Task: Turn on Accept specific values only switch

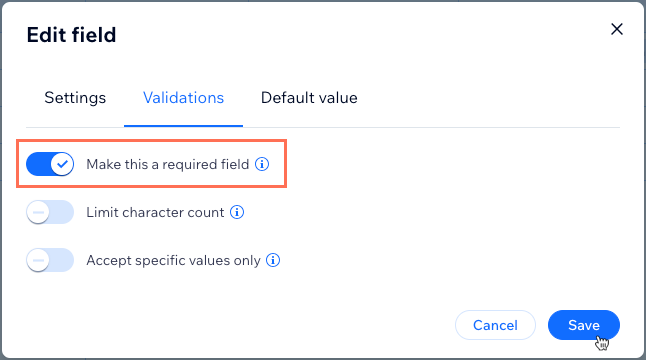Action: [50, 260]
